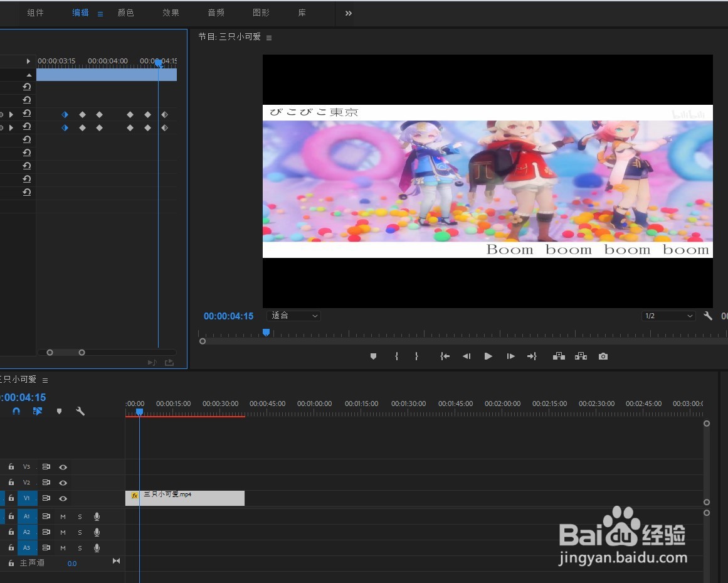Go to in point button
Screen dimensions: 728x583
445,356
